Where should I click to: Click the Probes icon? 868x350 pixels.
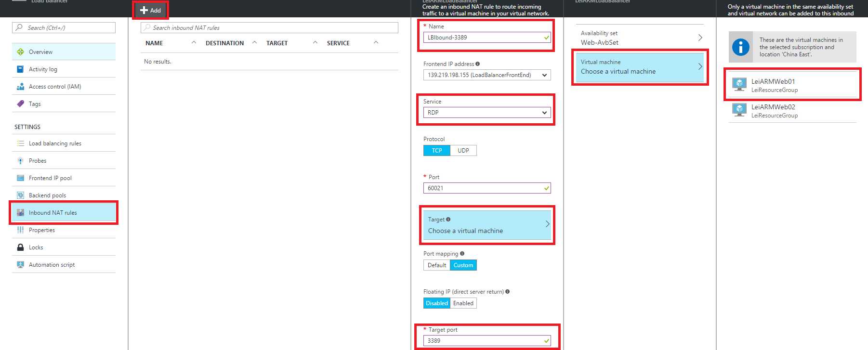click(x=20, y=160)
